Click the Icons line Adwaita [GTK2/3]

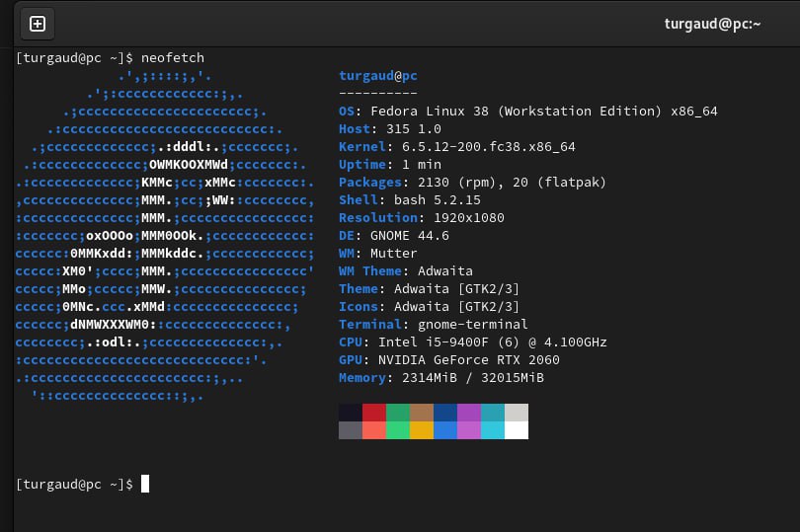[x=429, y=307]
